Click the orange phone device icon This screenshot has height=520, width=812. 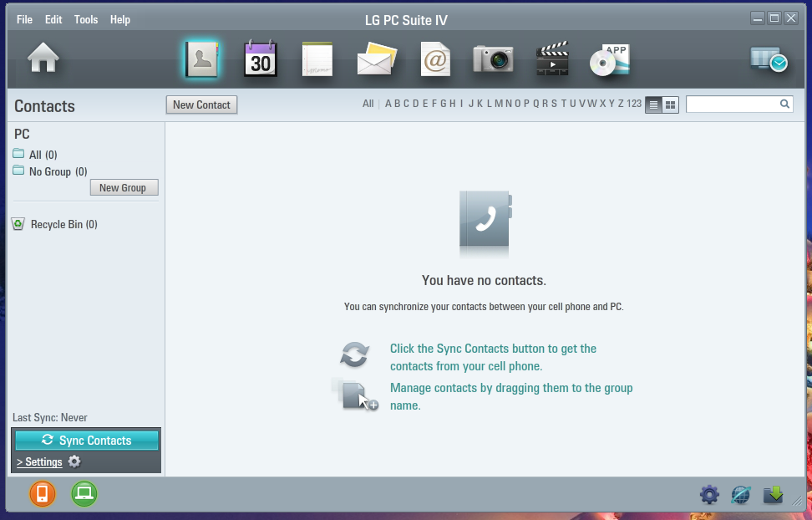(43, 493)
